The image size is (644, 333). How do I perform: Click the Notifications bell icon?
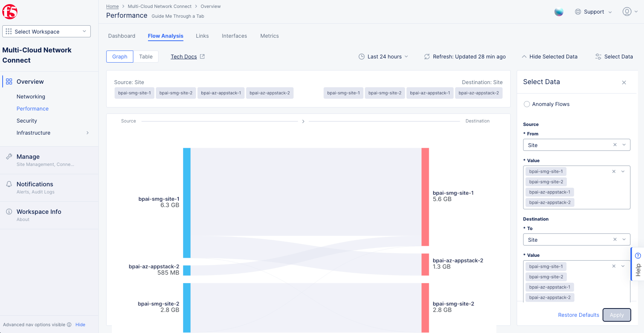coord(9,184)
